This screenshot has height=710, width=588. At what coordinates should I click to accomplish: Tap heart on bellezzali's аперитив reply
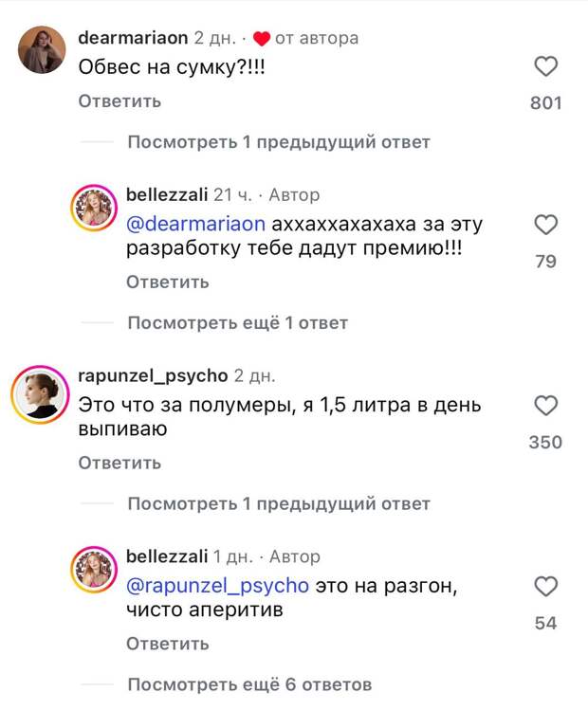coord(546,587)
